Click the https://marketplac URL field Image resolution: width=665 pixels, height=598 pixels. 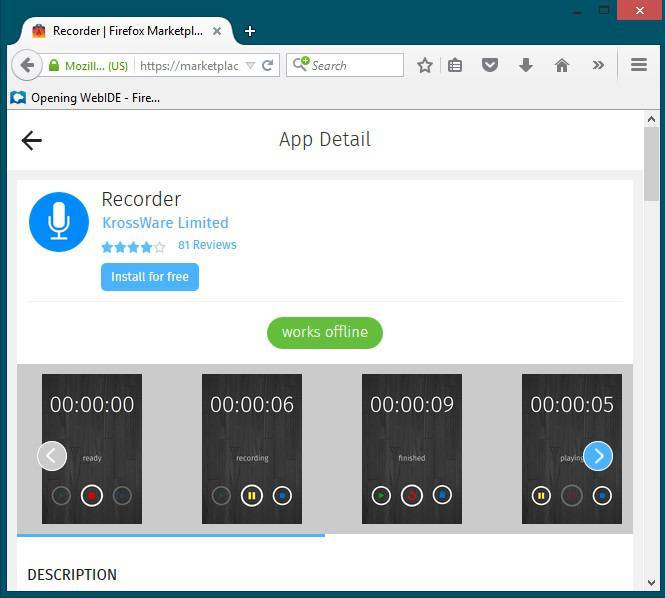pyautogui.click(x=189, y=66)
